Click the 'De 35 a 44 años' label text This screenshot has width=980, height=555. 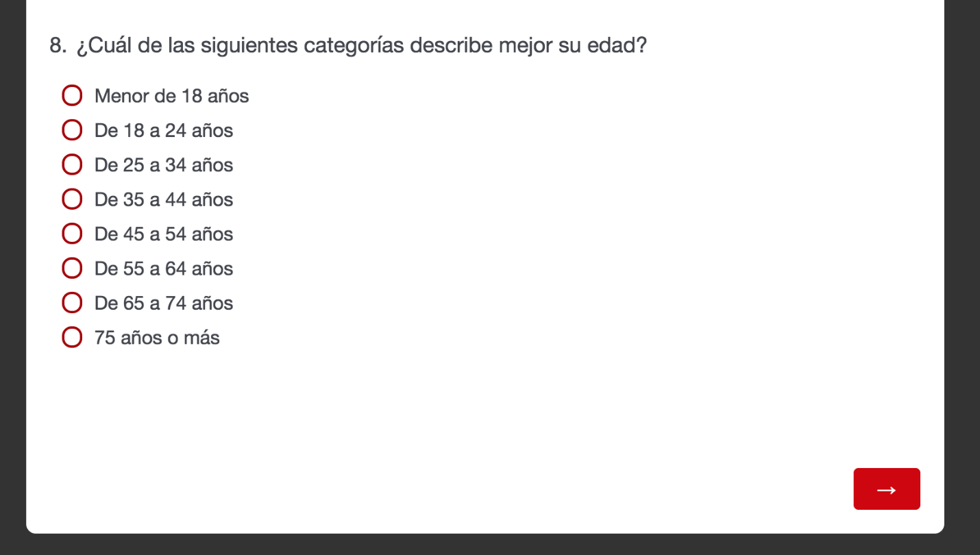tap(164, 199)
